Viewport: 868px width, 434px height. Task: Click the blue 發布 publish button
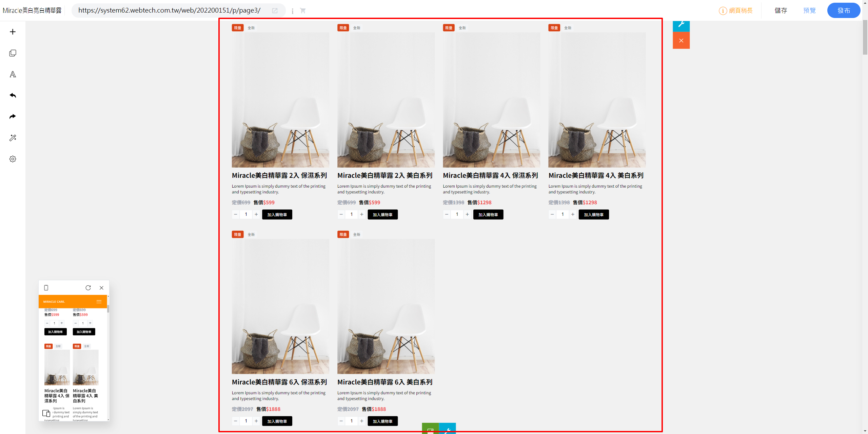point(844,11)
